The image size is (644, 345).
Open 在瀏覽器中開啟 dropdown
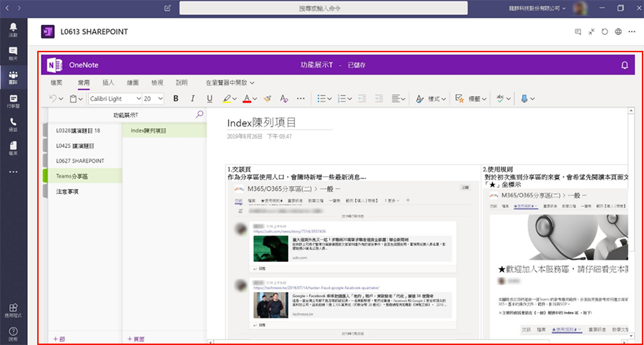[x=230, y=82]
